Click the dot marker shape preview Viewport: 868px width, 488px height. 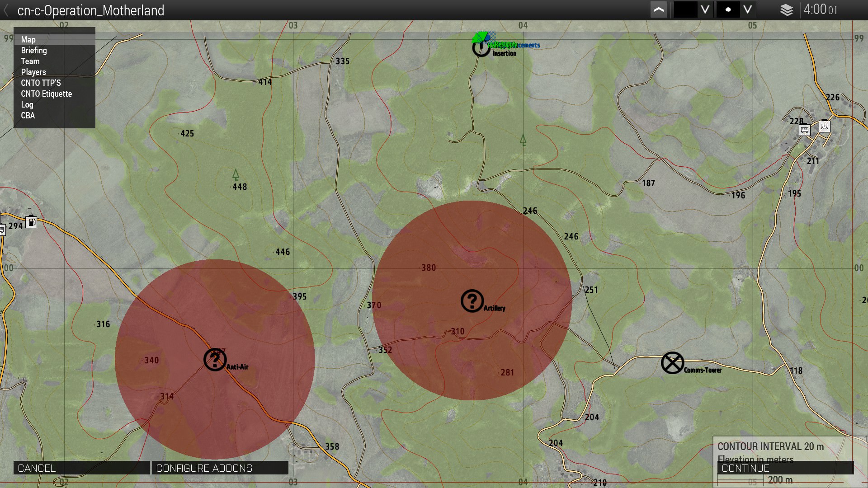pos(728,9)
